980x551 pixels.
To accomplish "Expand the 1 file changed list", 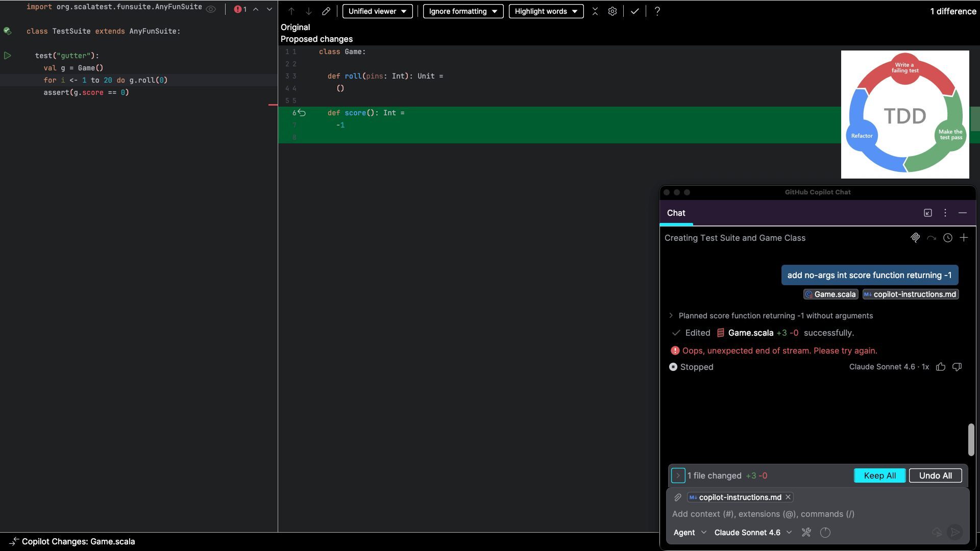I will [678, 475].
